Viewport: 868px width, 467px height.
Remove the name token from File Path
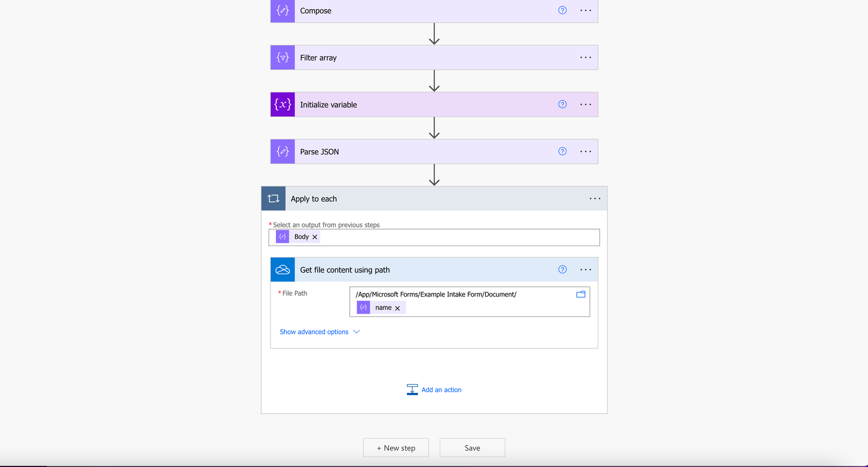click(x=398, y=308)
